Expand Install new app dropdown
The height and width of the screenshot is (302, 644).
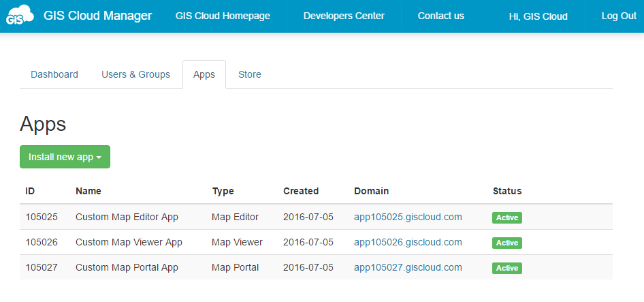(x=65, y=157)
